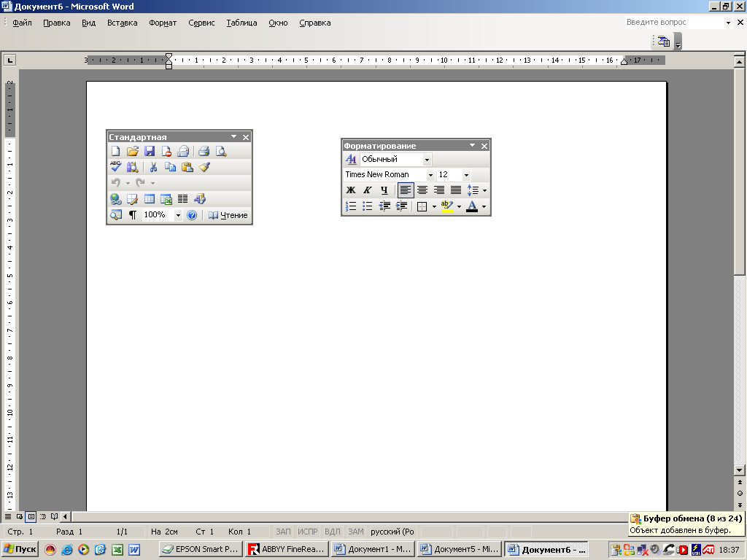Screen dimensions: 747x560
Task: Toggle italic (К) formatting
Action: (x=368, y=190)
